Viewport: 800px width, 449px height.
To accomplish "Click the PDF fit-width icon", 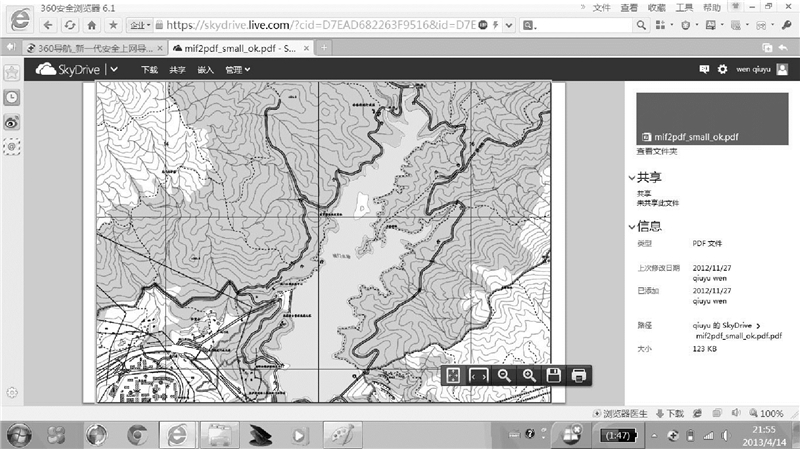I will point(479,375).
